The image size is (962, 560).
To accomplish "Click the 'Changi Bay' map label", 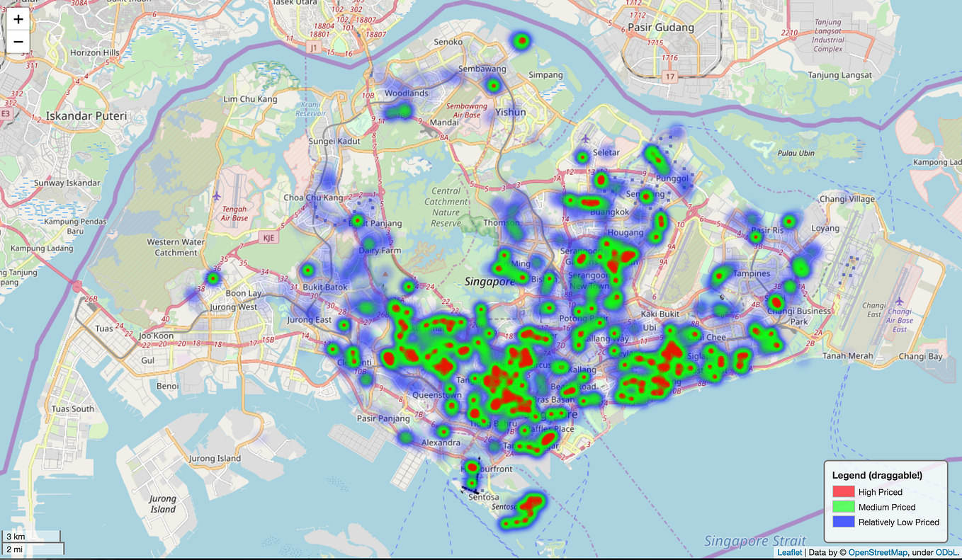I will [920, 356].
